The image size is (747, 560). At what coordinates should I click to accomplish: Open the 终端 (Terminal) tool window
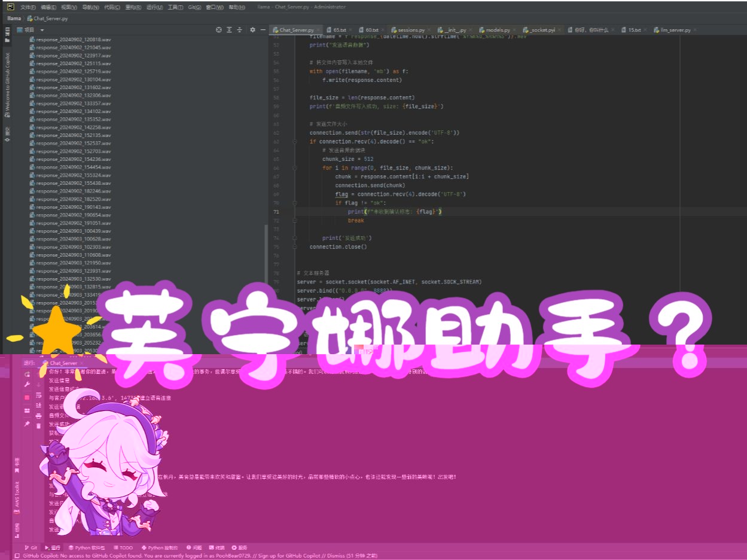pos(217,547)
